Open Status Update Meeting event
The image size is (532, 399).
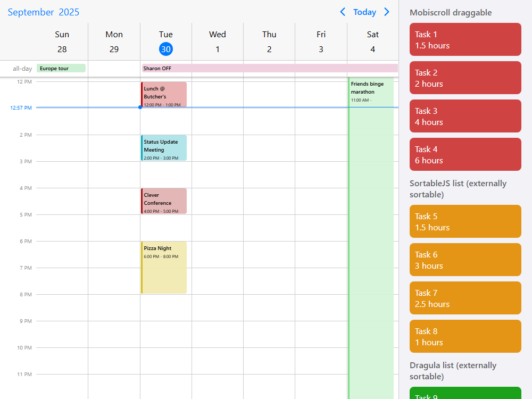coord(164,147)
